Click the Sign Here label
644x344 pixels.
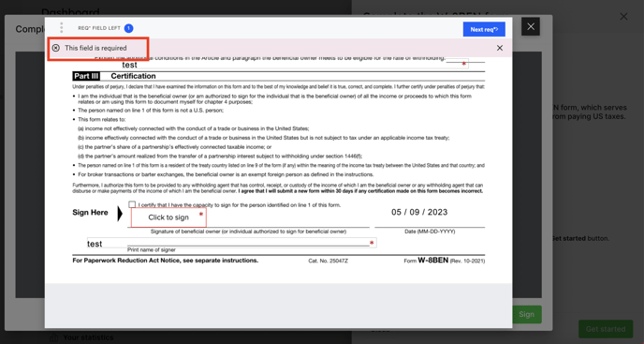coord(91,213)
